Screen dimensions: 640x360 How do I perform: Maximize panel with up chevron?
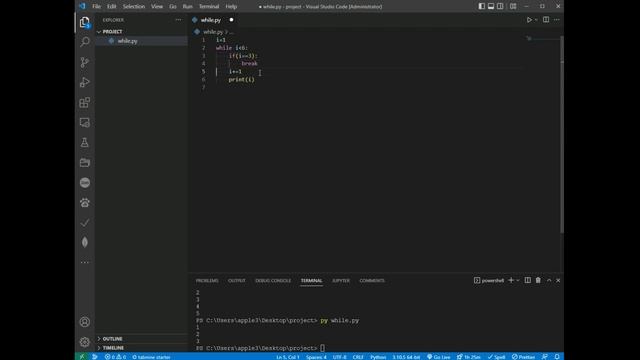[549, 280]
